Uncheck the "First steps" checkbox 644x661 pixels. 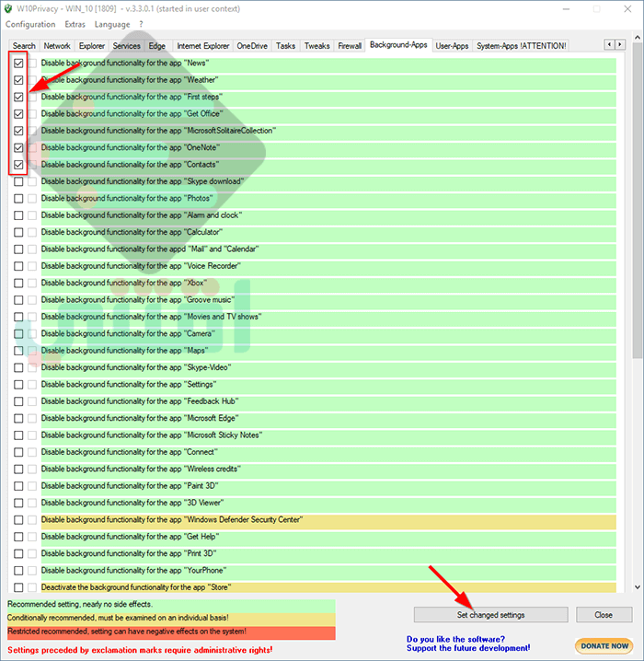click(18, 97)
